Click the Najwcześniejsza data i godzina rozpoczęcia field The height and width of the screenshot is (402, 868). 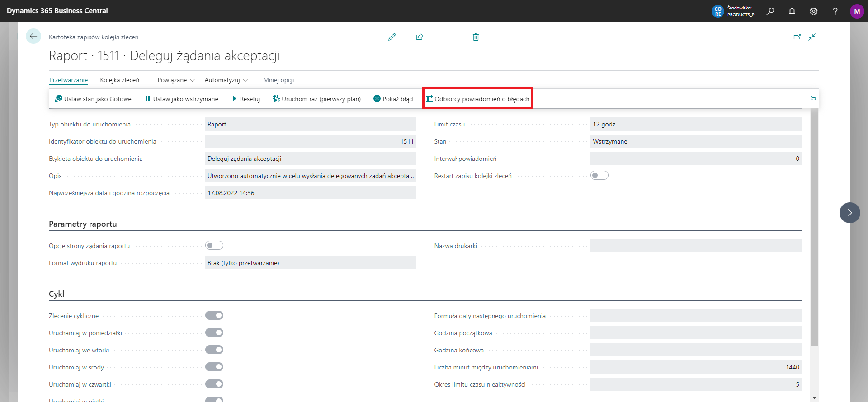point(311,193)
